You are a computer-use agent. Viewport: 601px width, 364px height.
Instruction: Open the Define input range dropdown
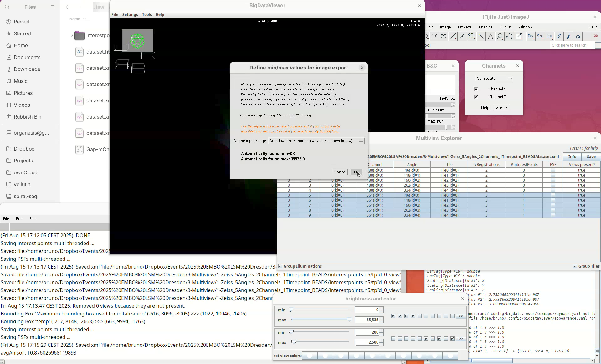click(316, 141)
